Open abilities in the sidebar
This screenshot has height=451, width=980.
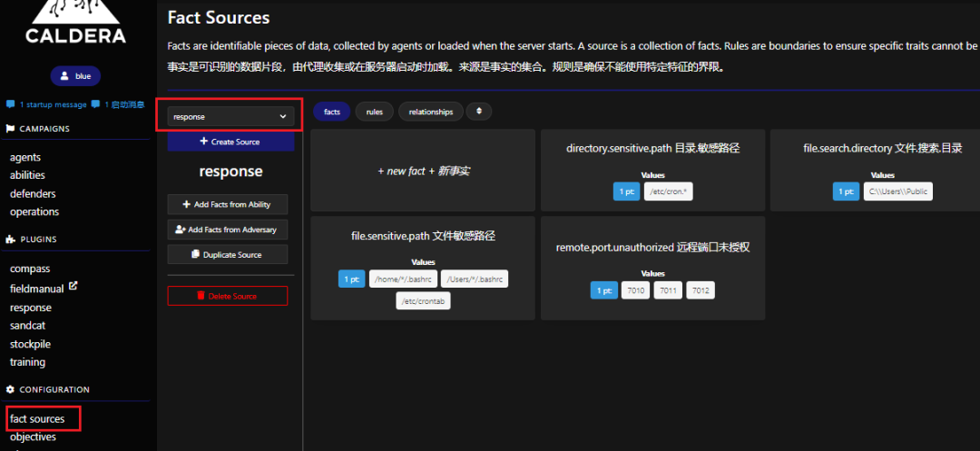pos(27,175)
